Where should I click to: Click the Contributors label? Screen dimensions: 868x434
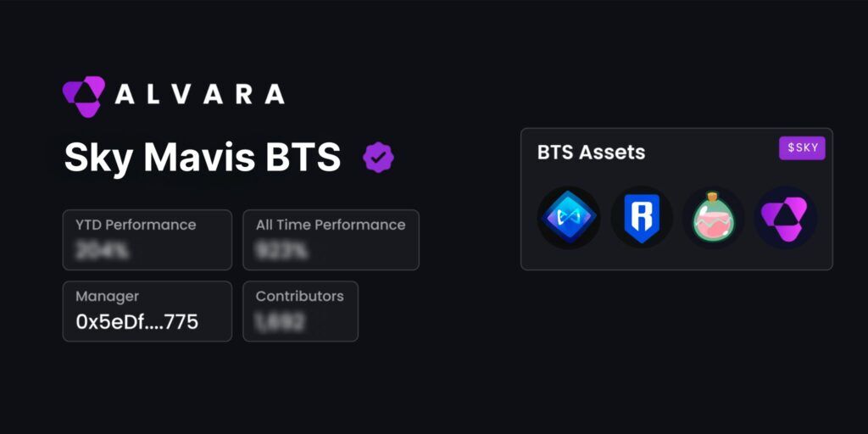tap(300, 297)
